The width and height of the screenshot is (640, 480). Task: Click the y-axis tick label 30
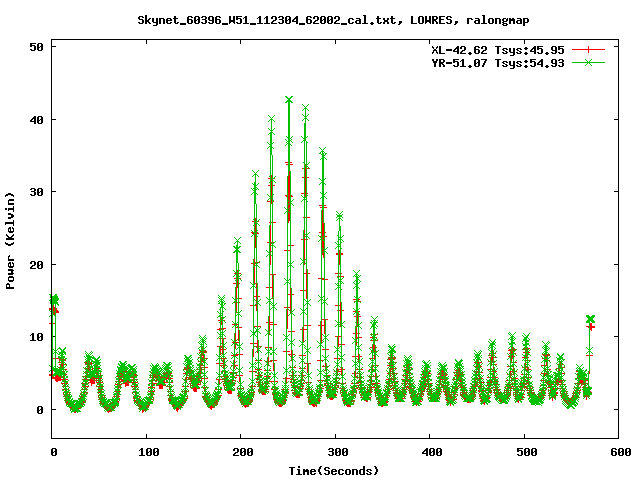coord(36,192)
